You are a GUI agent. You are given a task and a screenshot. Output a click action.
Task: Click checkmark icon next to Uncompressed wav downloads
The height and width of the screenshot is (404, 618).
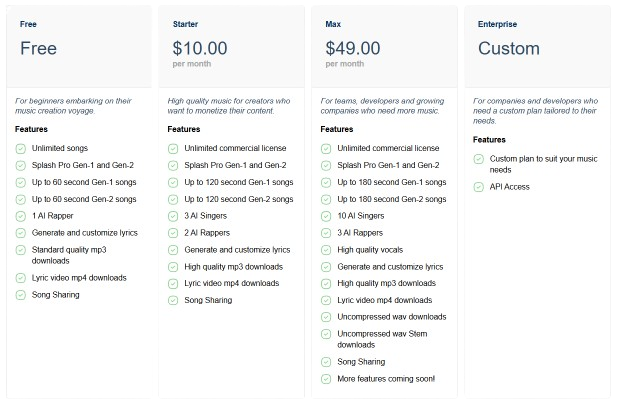coord(326,317)
